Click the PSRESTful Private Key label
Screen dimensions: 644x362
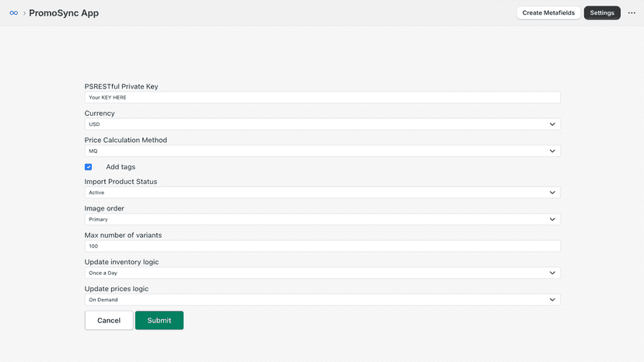121,86
